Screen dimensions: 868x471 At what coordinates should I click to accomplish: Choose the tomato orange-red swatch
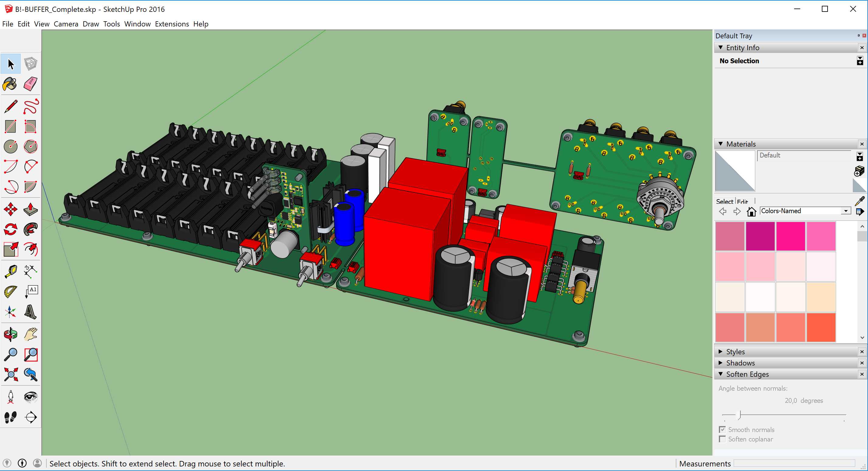pos(821,327)
